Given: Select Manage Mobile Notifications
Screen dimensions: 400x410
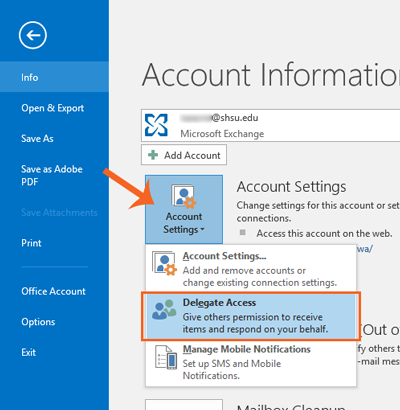Looking at the screenshot, I should coord(251,362).
